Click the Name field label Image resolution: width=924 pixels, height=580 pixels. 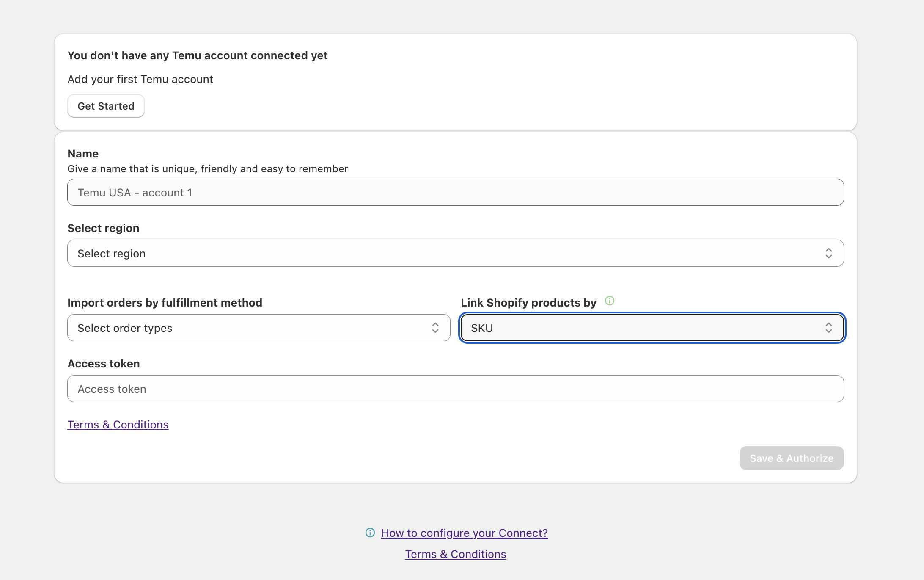(83, 154)
